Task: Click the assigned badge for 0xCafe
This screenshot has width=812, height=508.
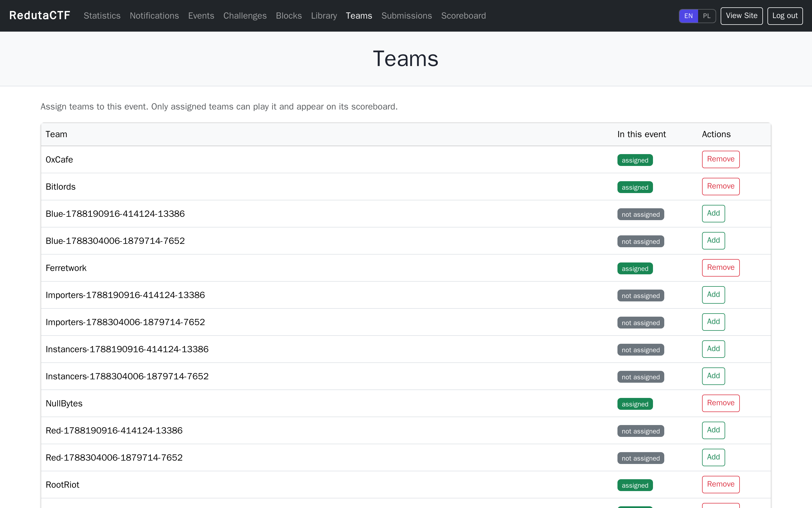Action: 635,160
